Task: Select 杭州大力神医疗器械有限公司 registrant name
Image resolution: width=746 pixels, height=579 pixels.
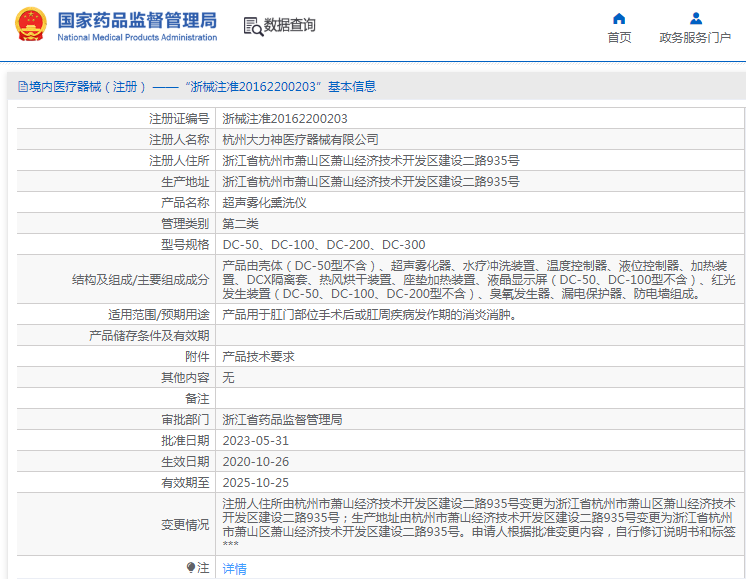Action: [300, 139]
